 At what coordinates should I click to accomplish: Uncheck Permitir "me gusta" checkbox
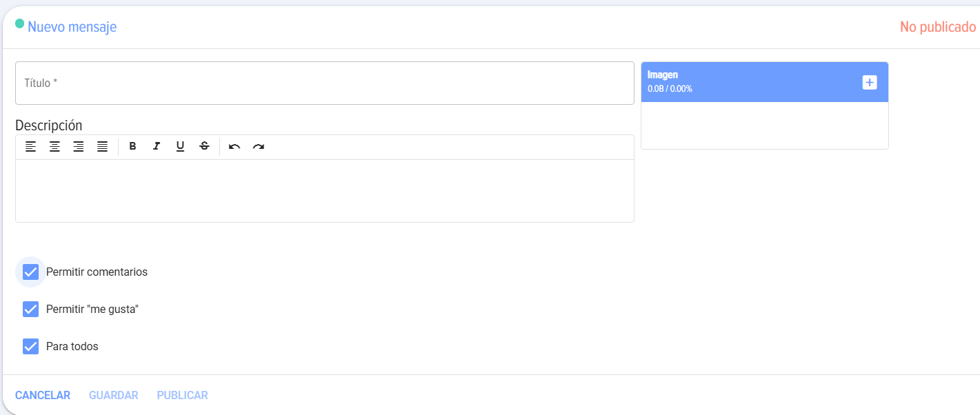pos(30,309)
